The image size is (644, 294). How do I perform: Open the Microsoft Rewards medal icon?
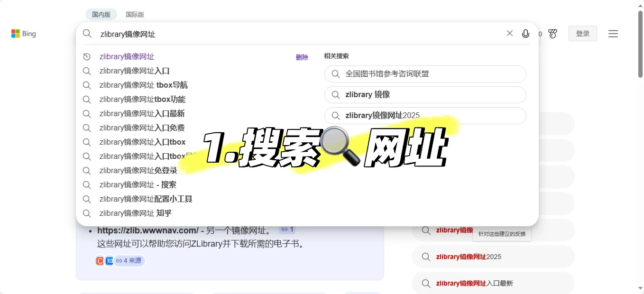point(552,34)
